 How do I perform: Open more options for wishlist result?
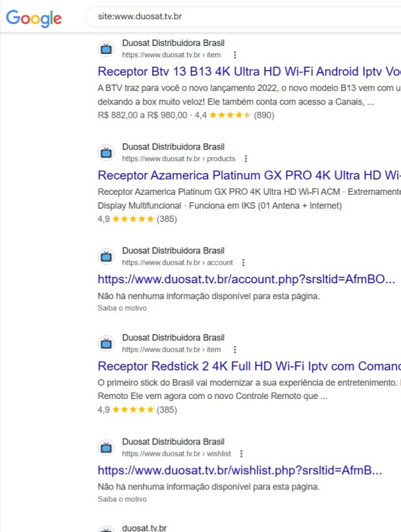pyautogui.click(x=241, y=454)
